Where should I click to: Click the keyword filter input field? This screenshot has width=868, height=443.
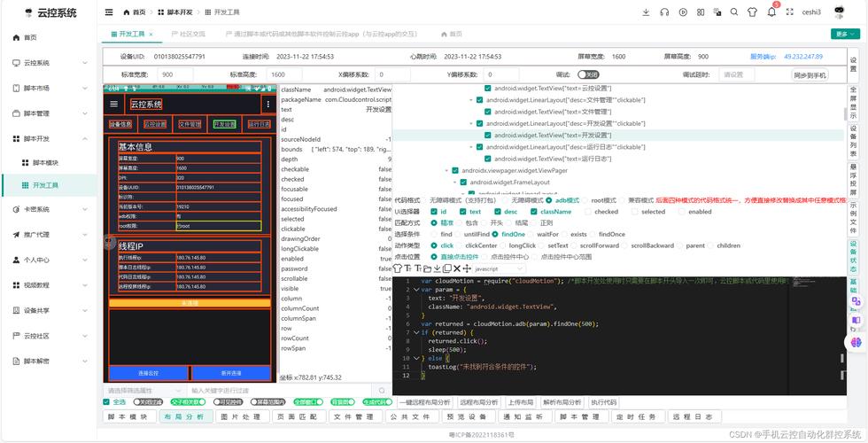point(280,391)
